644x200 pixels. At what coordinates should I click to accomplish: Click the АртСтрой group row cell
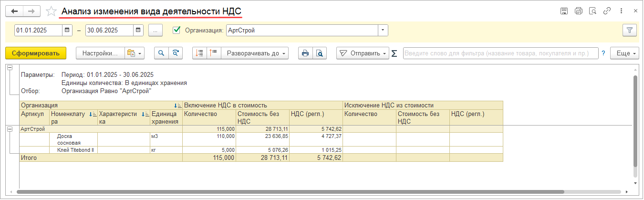pyautogui.click(x=101, y=129)
